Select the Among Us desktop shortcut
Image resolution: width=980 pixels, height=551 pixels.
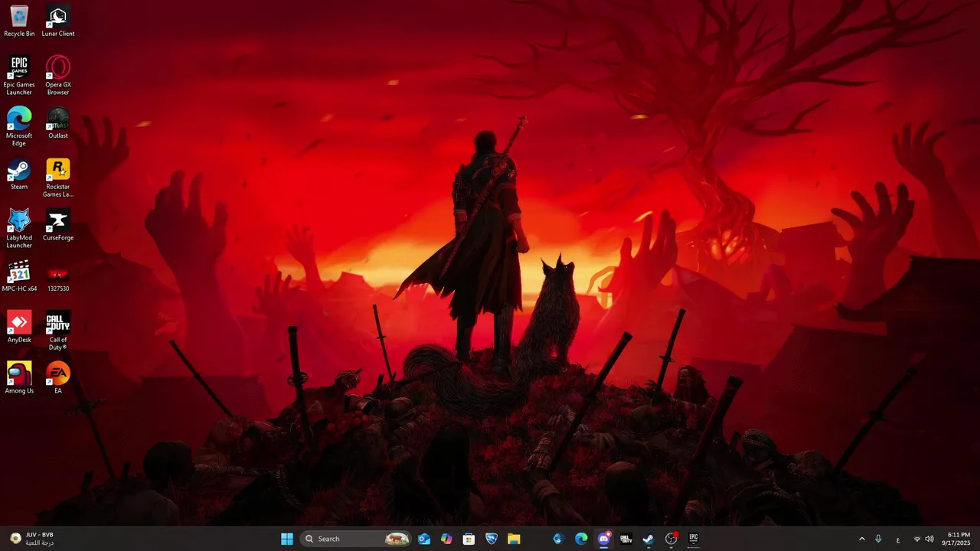(19, 378)
